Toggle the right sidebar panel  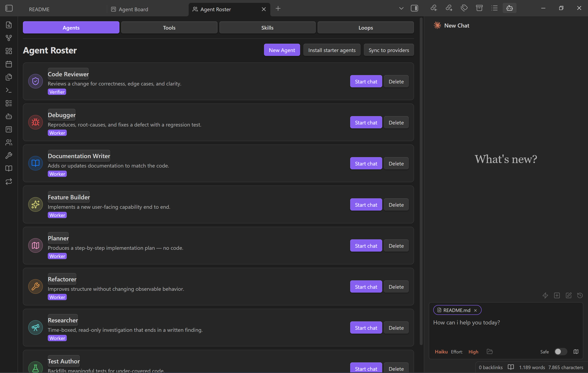point(414,8)
